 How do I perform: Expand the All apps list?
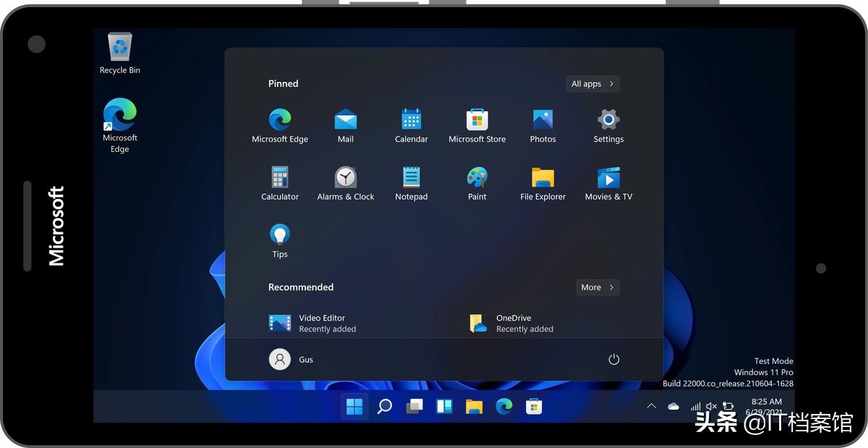point(592,83)
